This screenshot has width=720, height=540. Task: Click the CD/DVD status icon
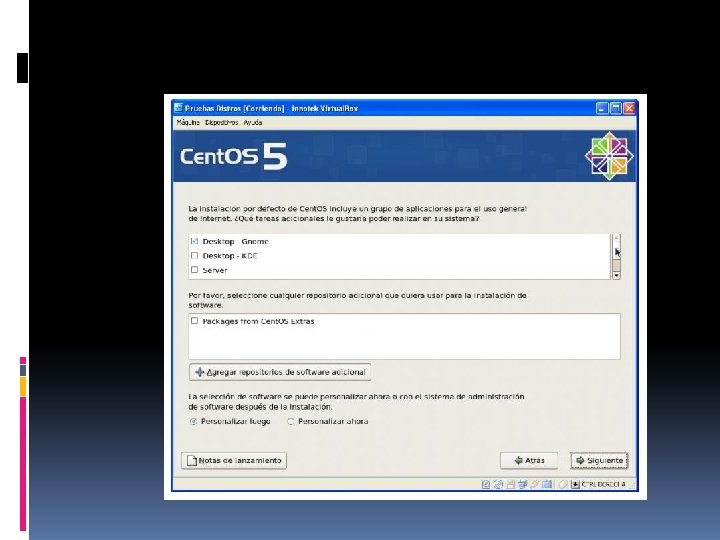pyautogui.click(x=498, y=484)
